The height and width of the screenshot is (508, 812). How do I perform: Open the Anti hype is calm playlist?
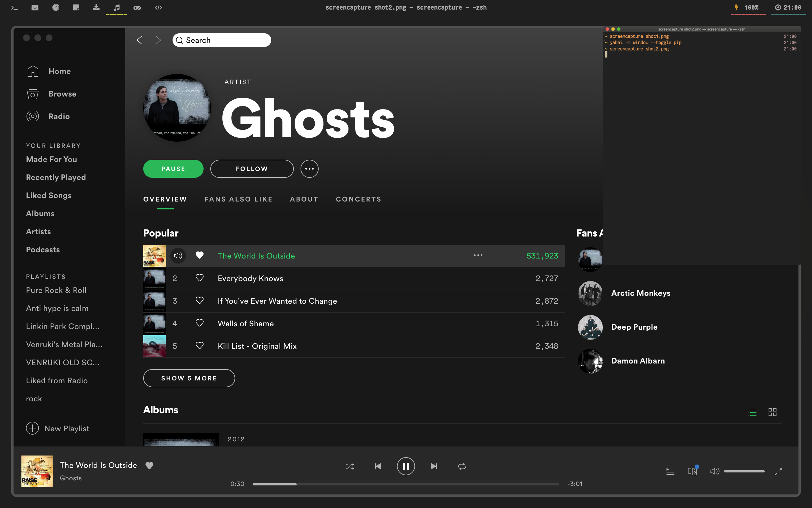click(x=58, y=308)
